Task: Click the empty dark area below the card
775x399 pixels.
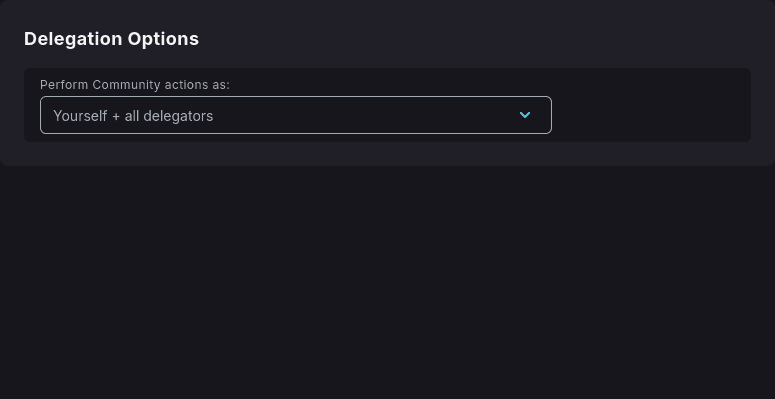Action: [388, 282]
